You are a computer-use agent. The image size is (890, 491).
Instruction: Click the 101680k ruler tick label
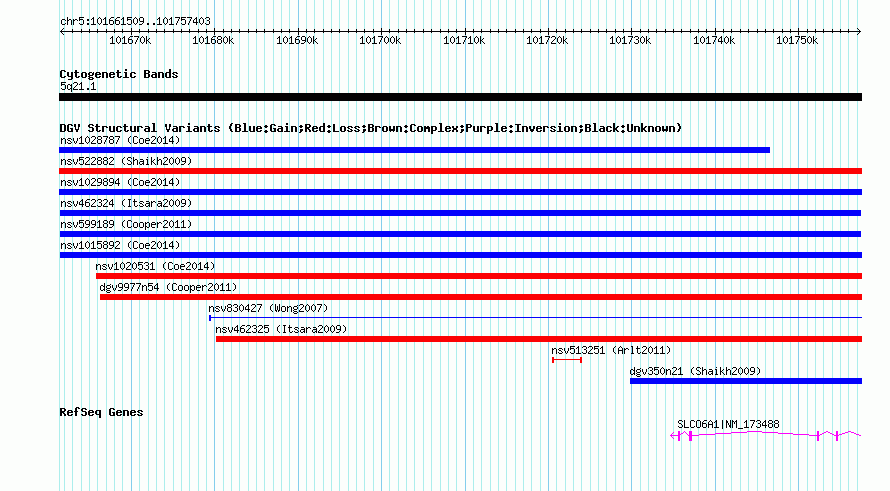click(213, 40)
